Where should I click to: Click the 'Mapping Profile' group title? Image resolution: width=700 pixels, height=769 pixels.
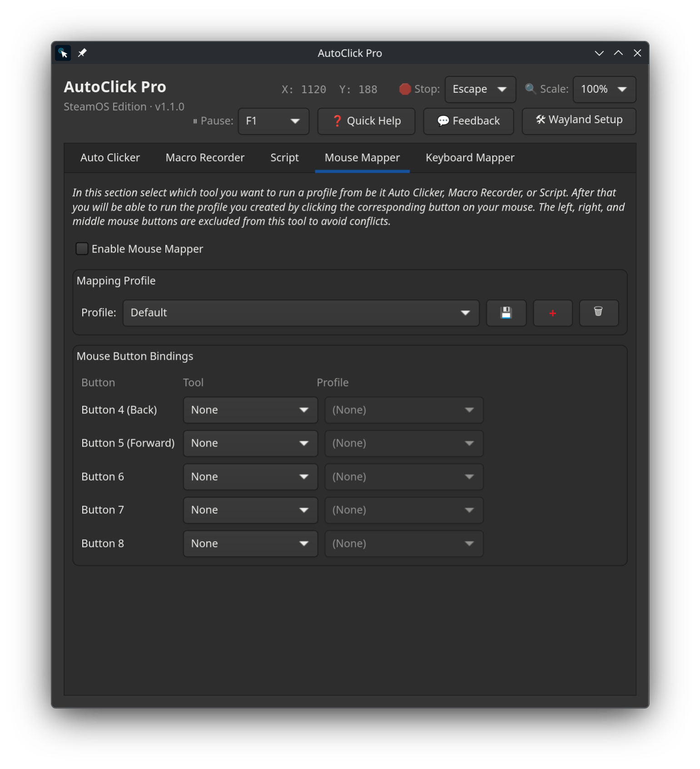[116, 281]
